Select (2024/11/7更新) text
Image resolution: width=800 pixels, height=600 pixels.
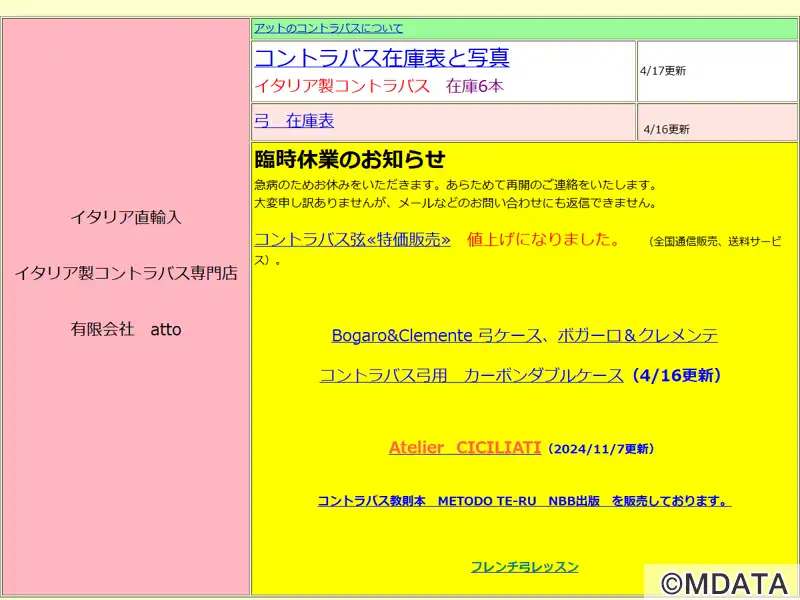pos(601,448)
